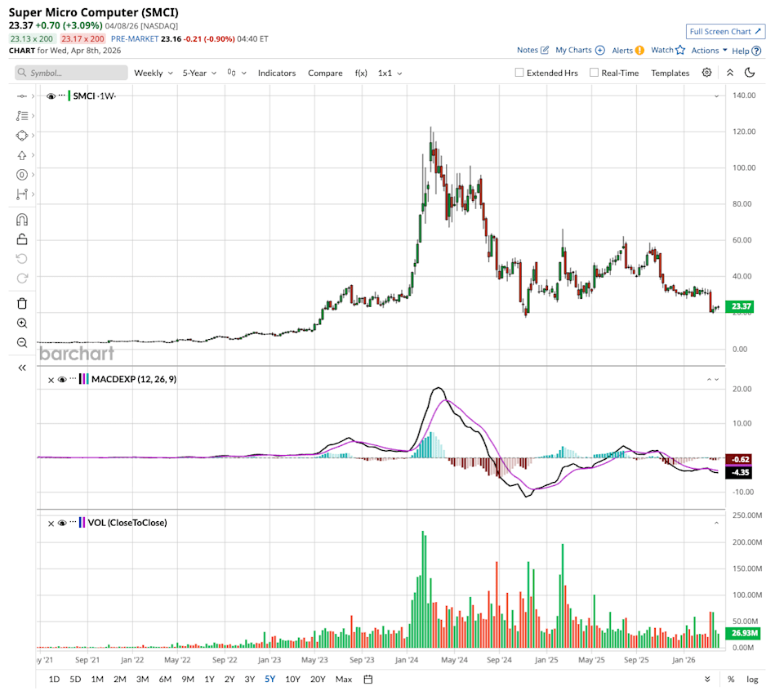Click the VOL indicator color swatch

tap(81, 523)
